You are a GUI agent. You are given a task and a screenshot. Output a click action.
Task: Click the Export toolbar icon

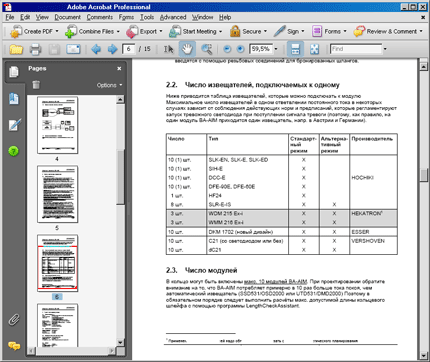[132, 32]
